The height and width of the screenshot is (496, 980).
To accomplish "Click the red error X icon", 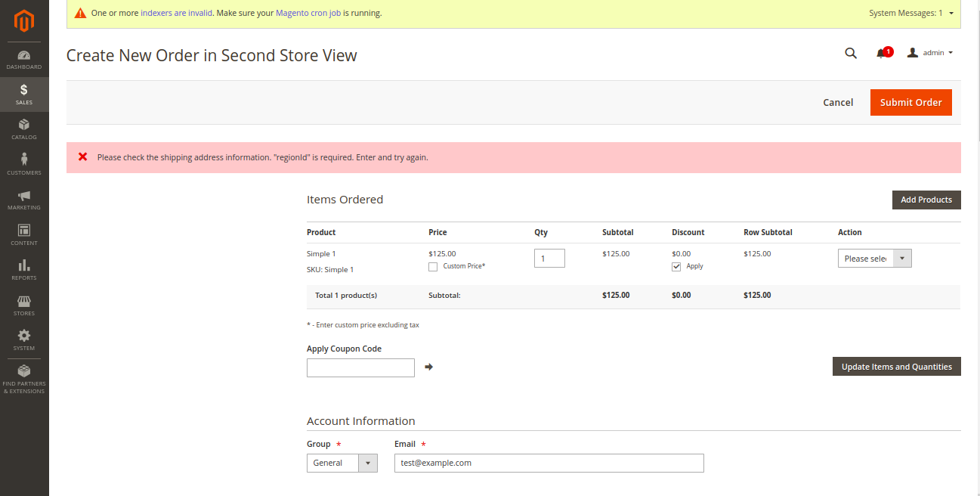I will pyautogui.click(x=83, y=157).
